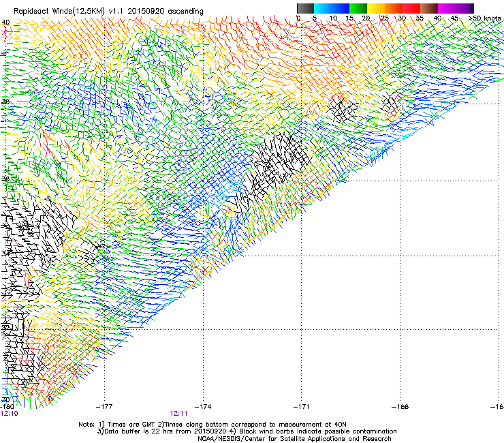Click the gray 0-5 knots legend swatch
The image size is (504, 443).
coord(305,8)
